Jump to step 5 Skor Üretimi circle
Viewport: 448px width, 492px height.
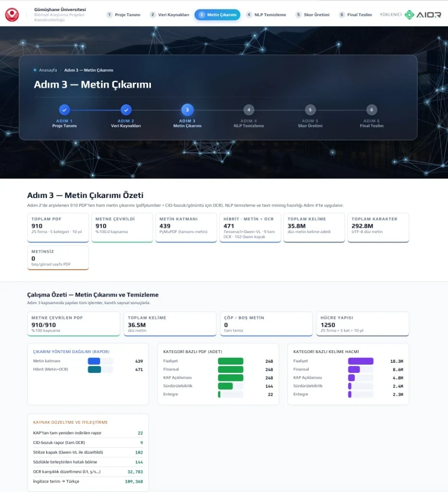(x=310, y=110)
